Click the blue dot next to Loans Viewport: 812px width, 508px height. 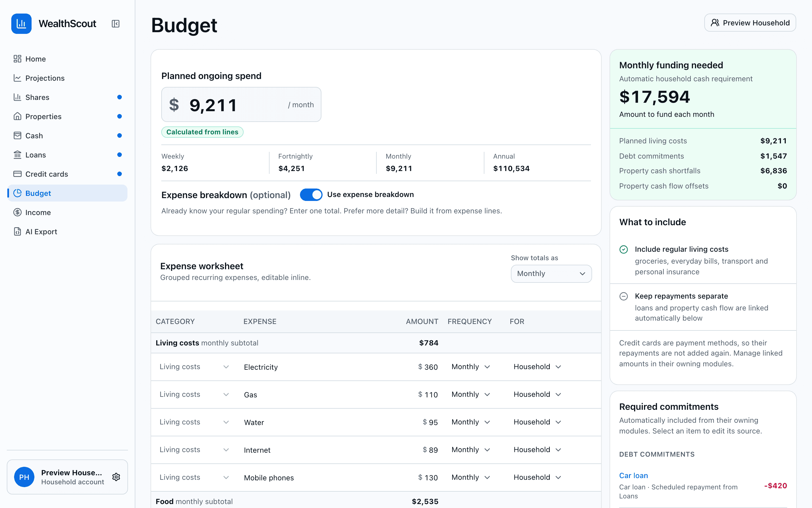point(120,155)
